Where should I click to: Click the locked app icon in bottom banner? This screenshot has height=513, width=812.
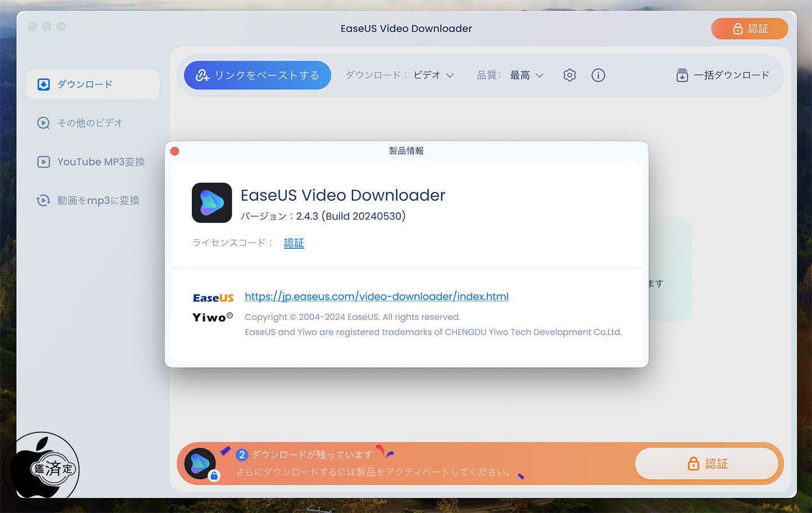point(200,464)
